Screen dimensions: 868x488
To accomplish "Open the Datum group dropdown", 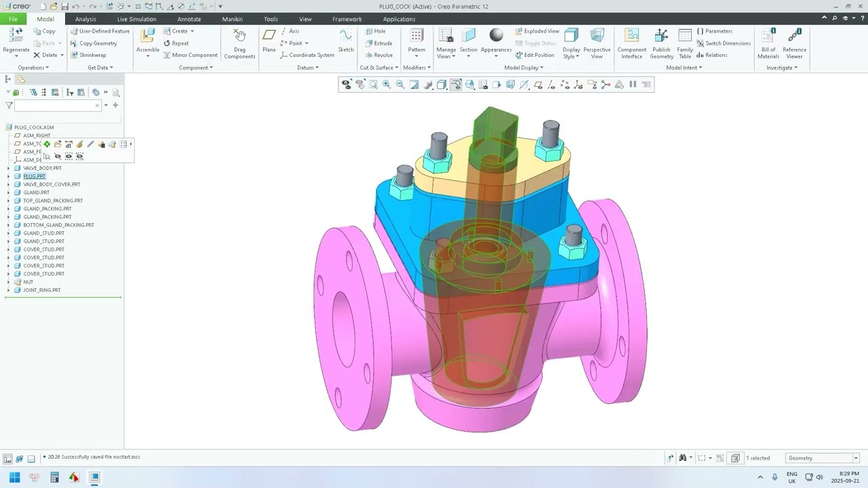I will pos(308,68).
